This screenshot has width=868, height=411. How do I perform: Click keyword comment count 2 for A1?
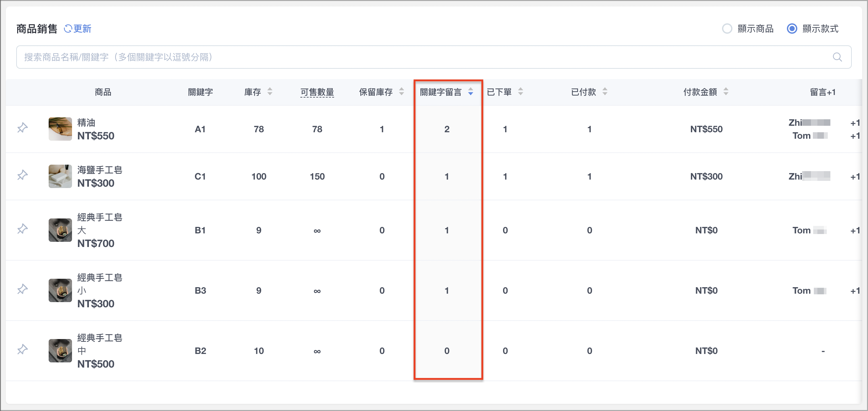tap(447, 129)
